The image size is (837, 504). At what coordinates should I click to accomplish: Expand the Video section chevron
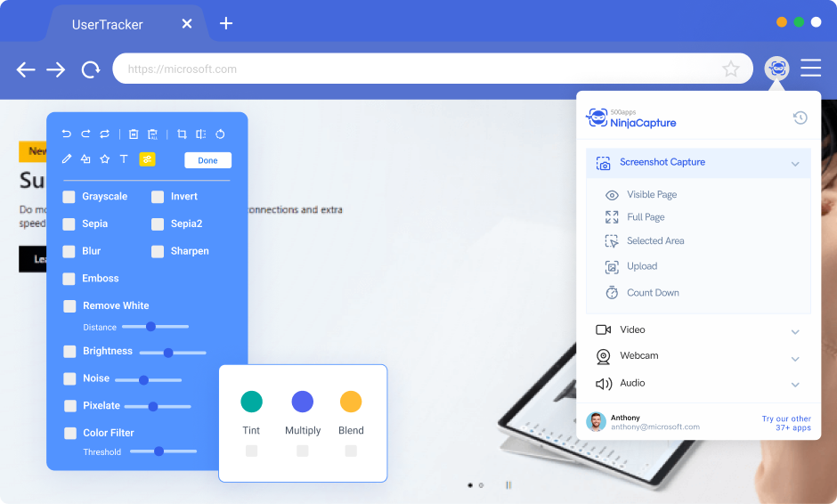click(x=795, y=331)
